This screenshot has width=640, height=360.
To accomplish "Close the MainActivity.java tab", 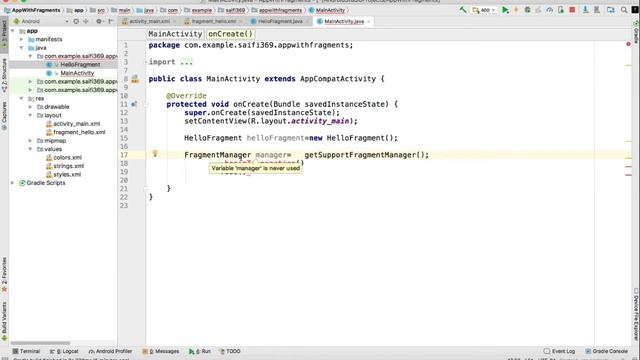I will pyautogui.click(x=369, y=21).
